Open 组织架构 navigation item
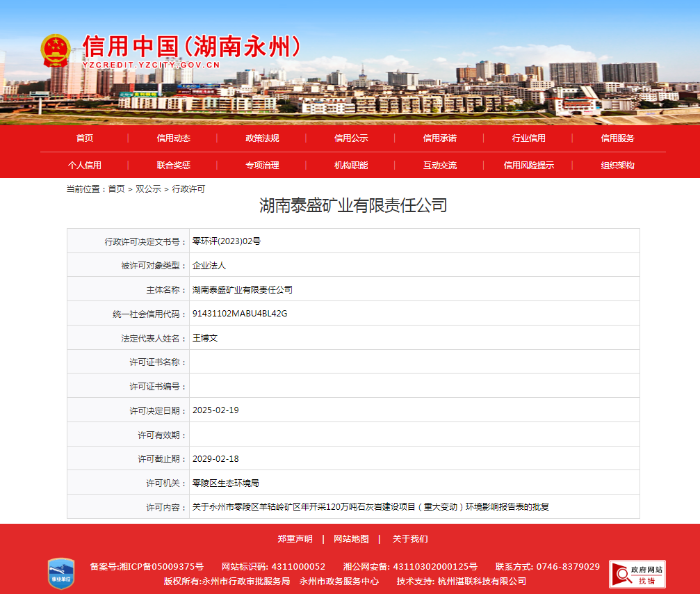The image size is (700, 594). [617, 166]
